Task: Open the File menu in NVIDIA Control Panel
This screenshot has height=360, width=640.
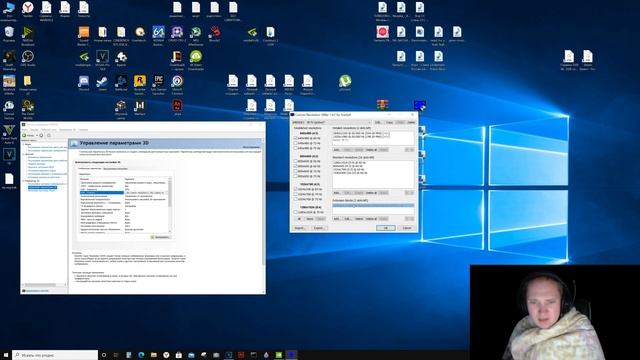Action: [25, 130]
